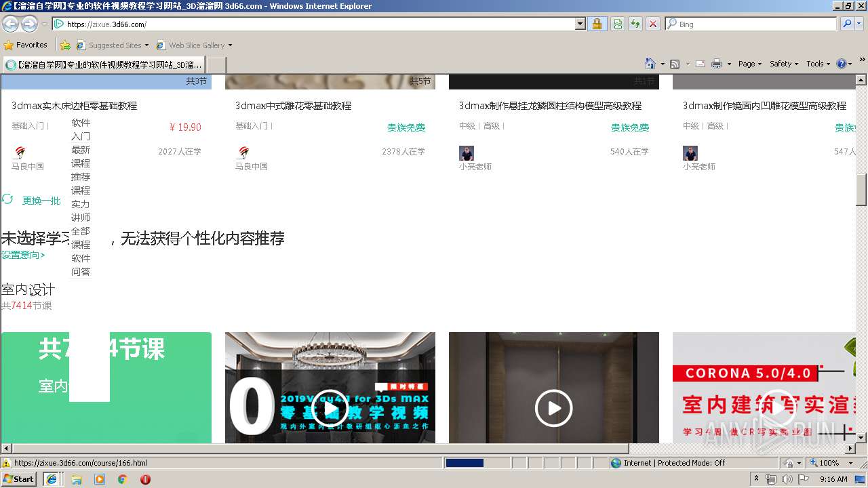
Task: Click the Start button
Action: tap(19, 479)
